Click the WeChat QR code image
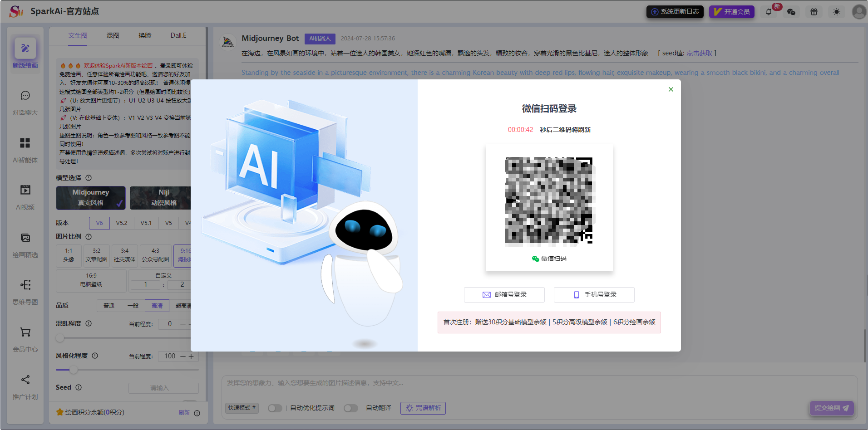The height and width of the screenshot is (430, 868). click(549, 201)
